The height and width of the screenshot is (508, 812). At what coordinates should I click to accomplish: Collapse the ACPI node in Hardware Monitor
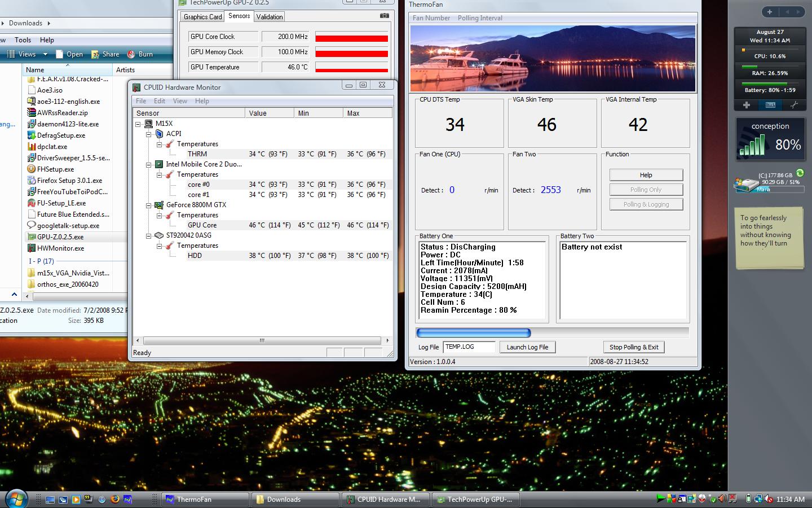point(149,134)
